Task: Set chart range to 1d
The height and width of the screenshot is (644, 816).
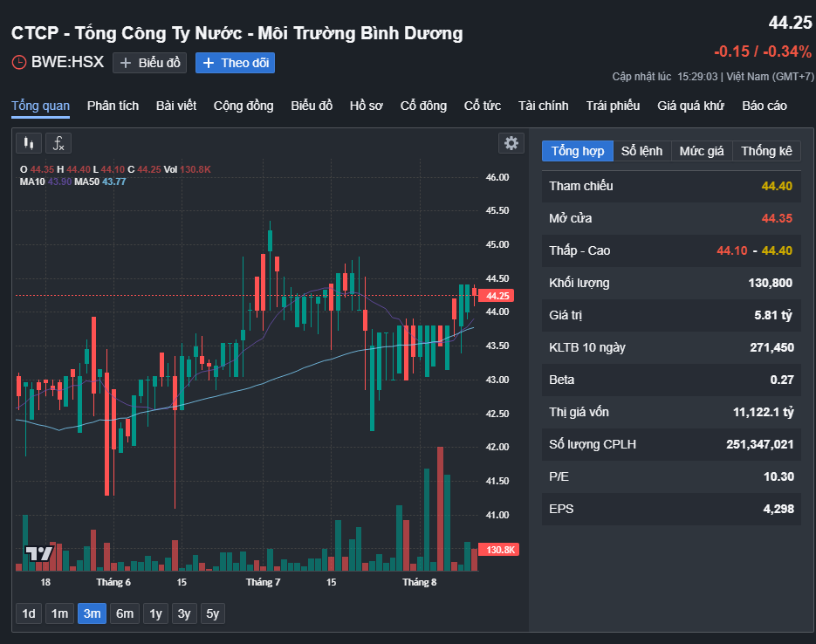Action: [x=29, y=613]
